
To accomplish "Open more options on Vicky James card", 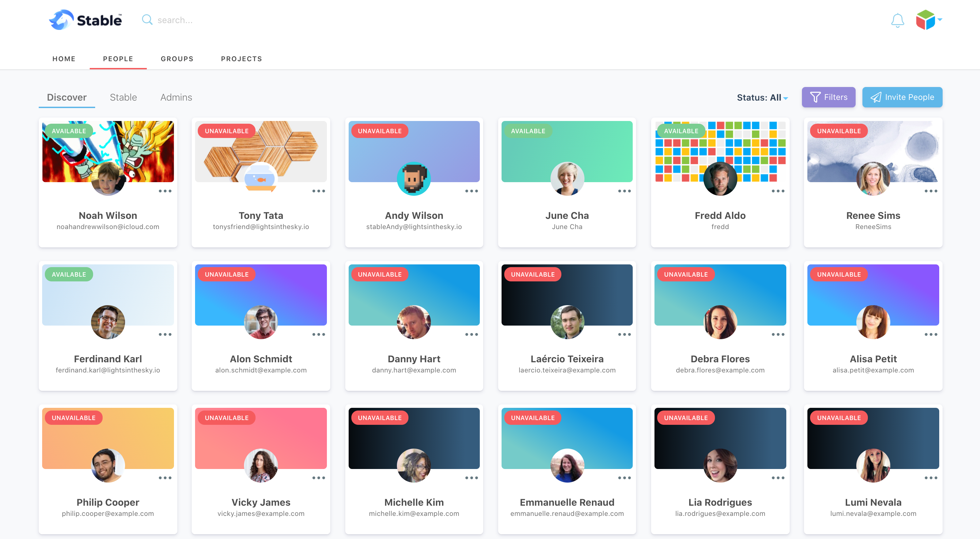I will point(318,478).
